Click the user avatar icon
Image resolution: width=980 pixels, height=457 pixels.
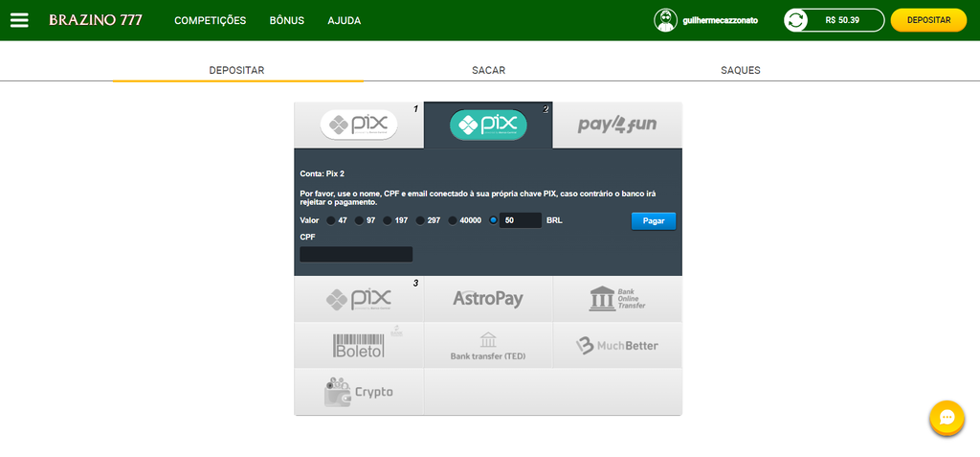tap(665, 20)
